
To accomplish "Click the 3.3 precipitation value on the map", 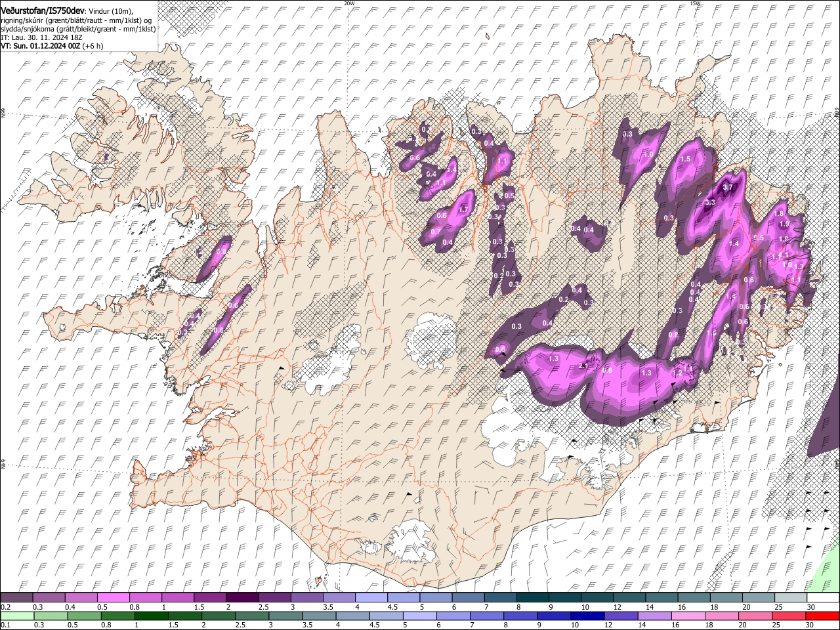I will pyautogui.click(x=709, y=203).
